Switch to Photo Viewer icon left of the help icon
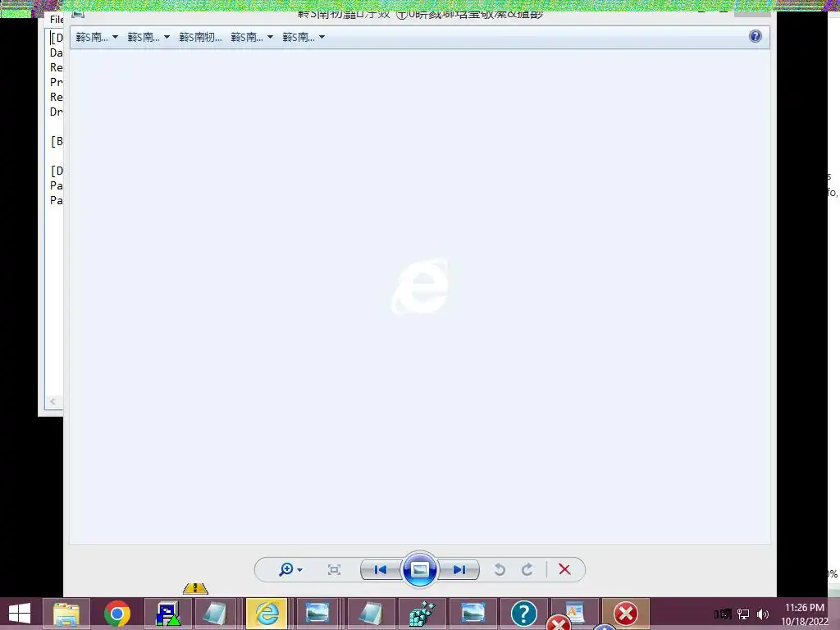840x630 pixels. [x=473, y=614]
